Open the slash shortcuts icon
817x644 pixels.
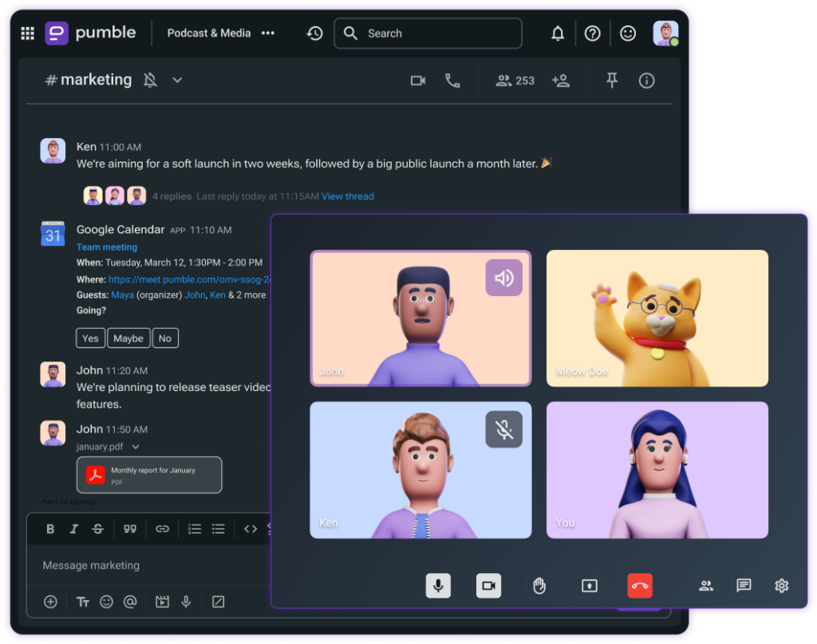pyautogui.click(x=219, y=602)
